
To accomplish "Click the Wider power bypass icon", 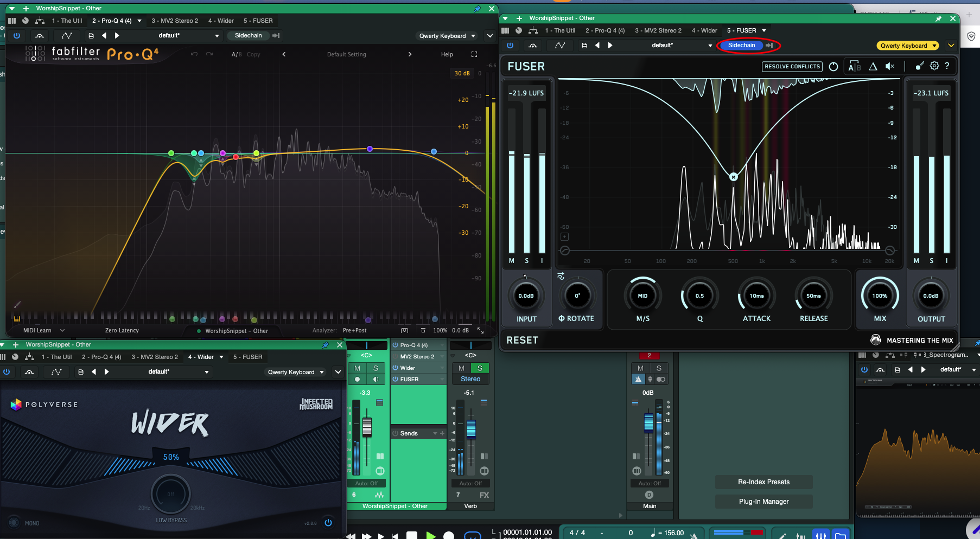I will coord(328,523).
